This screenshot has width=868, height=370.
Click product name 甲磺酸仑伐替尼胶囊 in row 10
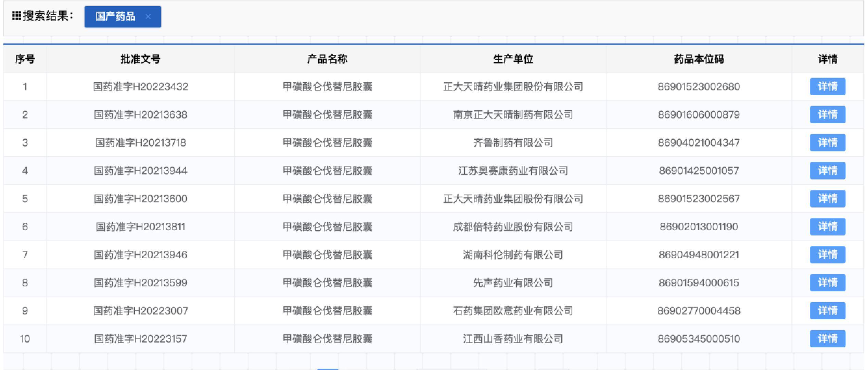(327, 339)
